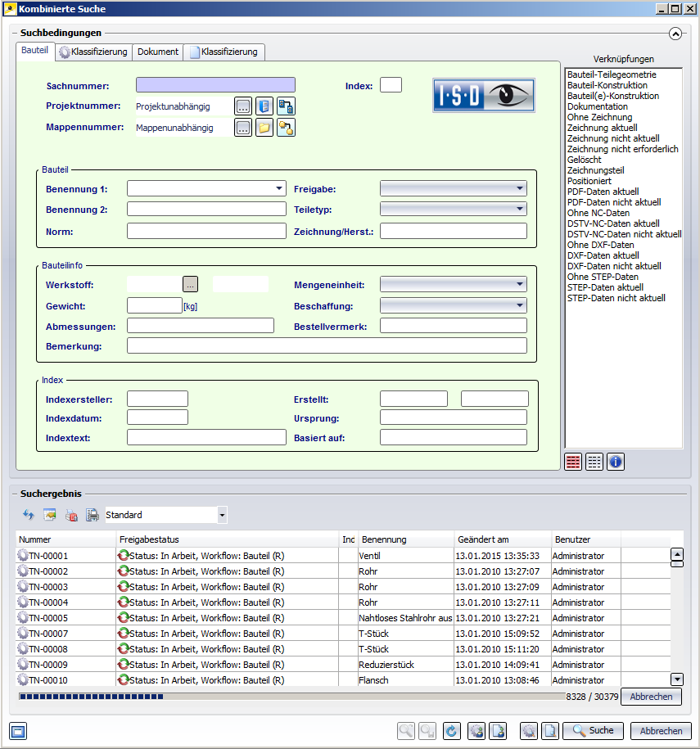Image resolution: width=700 pixels, height=749 pixels.
Task: Focus the Indextext input field
Action: coord(206,437)
